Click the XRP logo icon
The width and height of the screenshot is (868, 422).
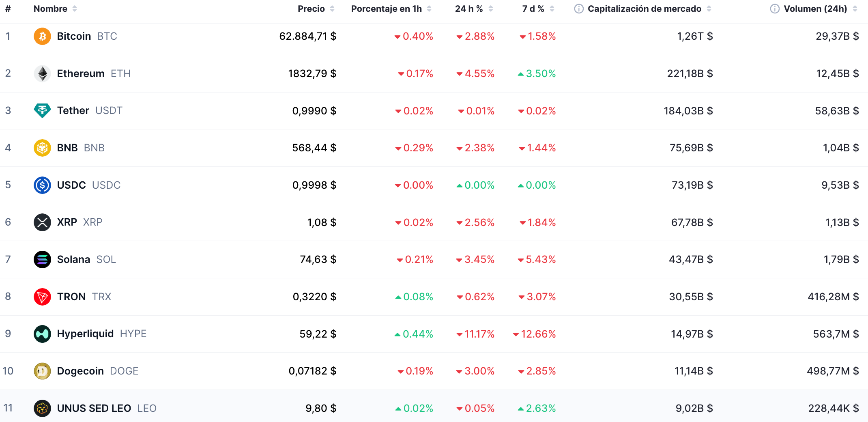click(x=42, y=222)
